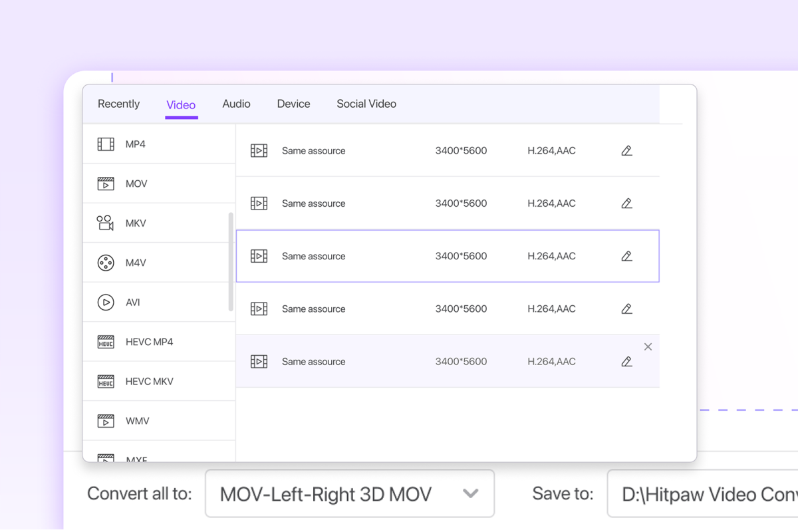Click edit pencil on highlighted third preset
This screenshot has width=798, height=532.
click(626, 256)
